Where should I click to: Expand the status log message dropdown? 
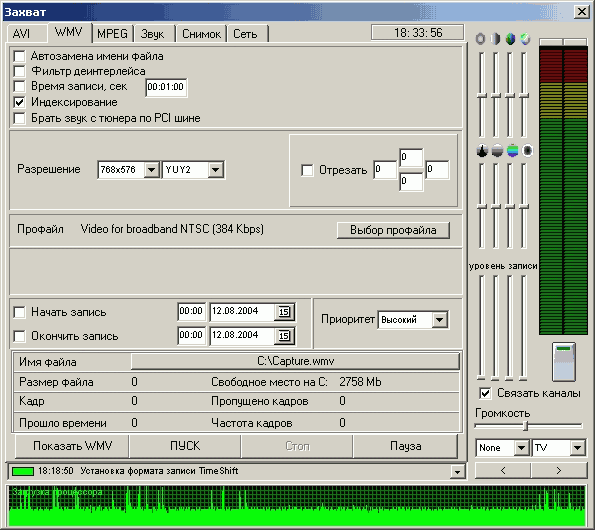[457, 472]
